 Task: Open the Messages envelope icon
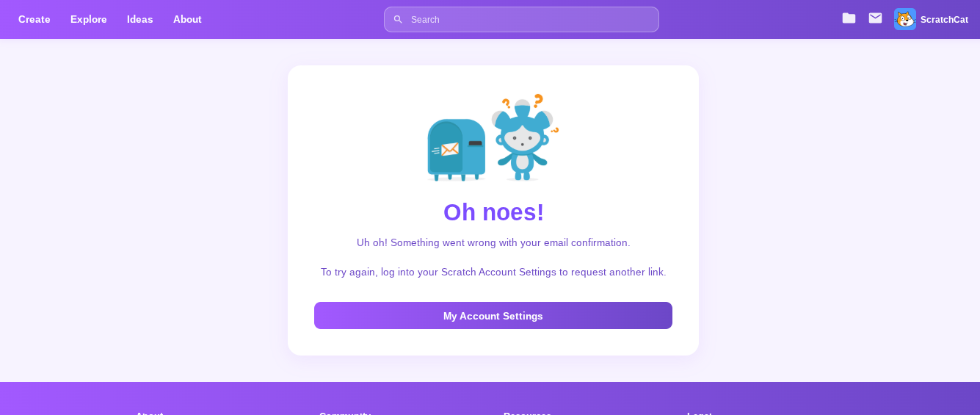point(875,18)
